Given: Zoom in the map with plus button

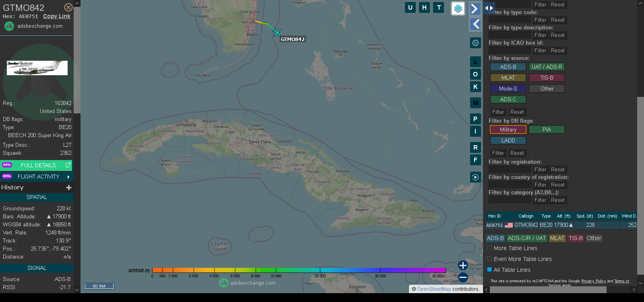Looking at the screenshot, I should pyautogui.click(x=463, y=265).
